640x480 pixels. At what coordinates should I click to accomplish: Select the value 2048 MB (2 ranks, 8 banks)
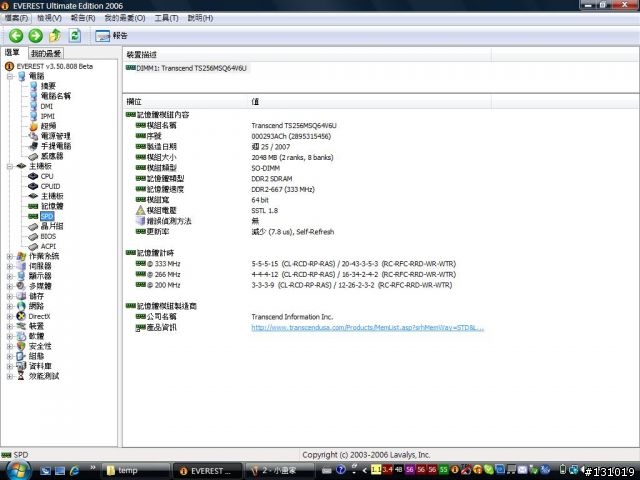292,158
